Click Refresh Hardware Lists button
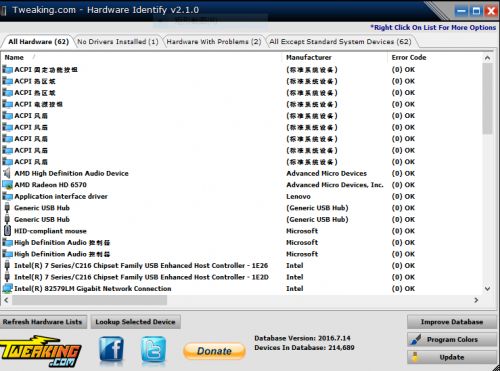The image size is (500, 371). (x=43, y=322)
